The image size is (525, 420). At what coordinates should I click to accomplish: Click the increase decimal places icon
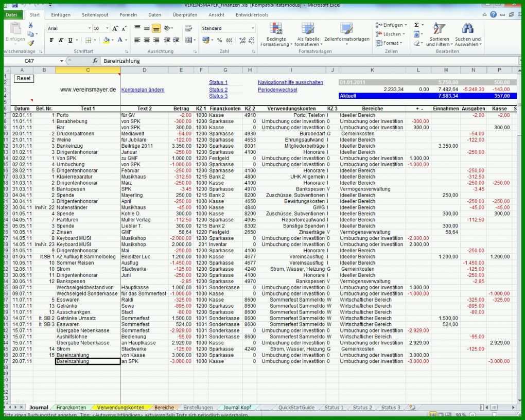click(x=242, y=40)
